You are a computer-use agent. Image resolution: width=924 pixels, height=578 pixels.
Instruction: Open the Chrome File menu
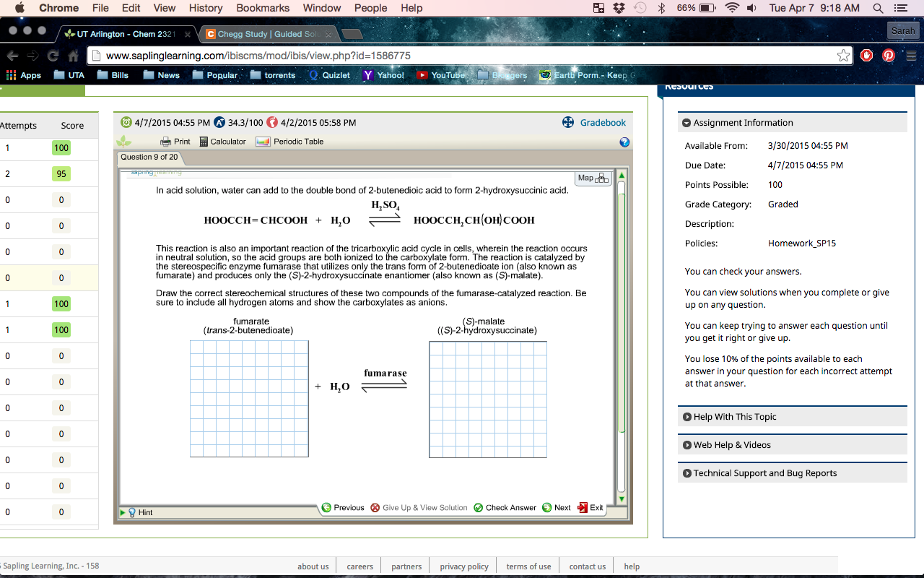pyautogui.click(x=100, y=8)
